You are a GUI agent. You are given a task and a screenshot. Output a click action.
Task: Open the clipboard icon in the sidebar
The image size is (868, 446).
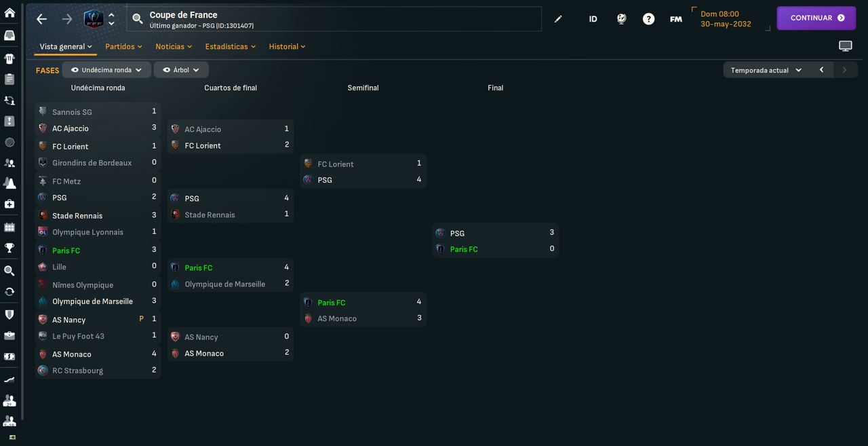[x=9, y=79]
